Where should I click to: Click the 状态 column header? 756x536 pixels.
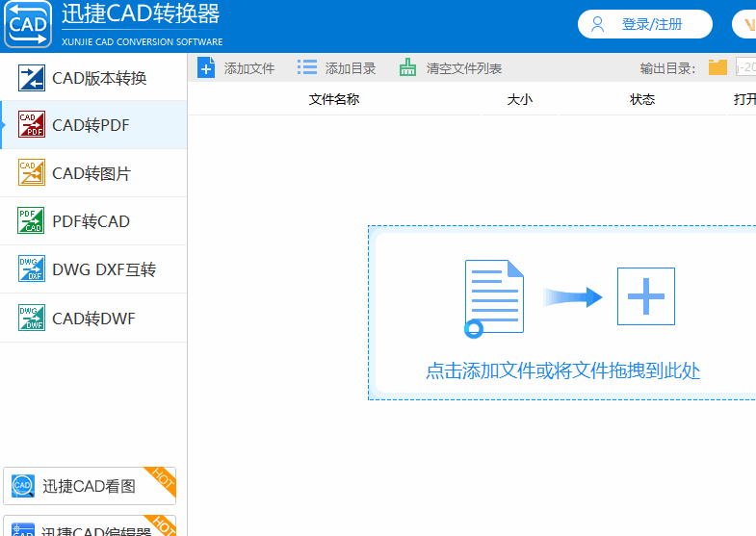(642, 99)
